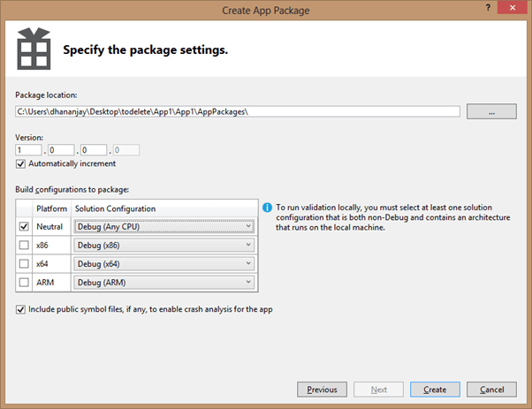Click the package gift box icon
Image resolution: width=532 pixels, height=409 pixels.
(34, 50)
